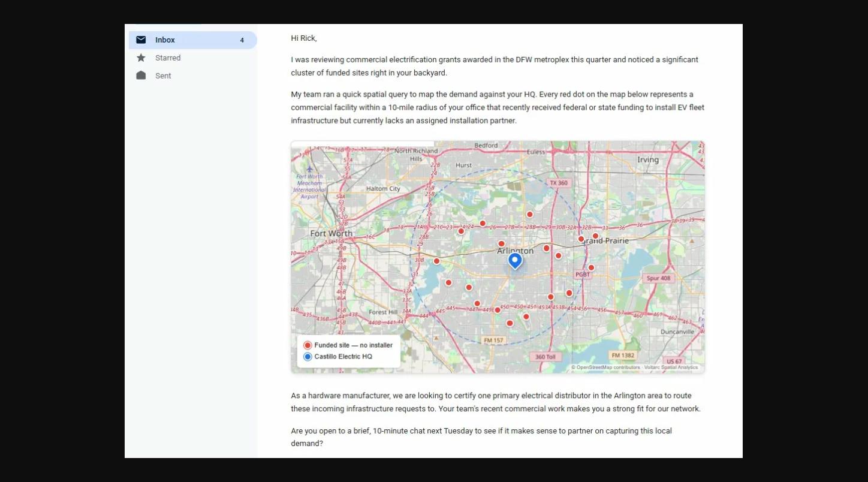This screenshot has width=868, height=482.
Task: Click the red dot in the map legend
Action: point(308,345)
